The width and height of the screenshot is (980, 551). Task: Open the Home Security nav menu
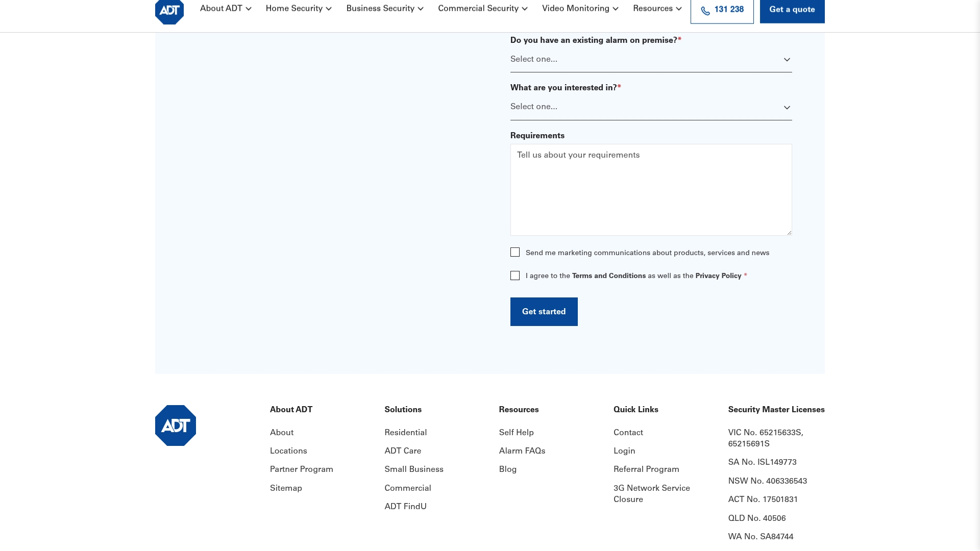pos(299,9)
